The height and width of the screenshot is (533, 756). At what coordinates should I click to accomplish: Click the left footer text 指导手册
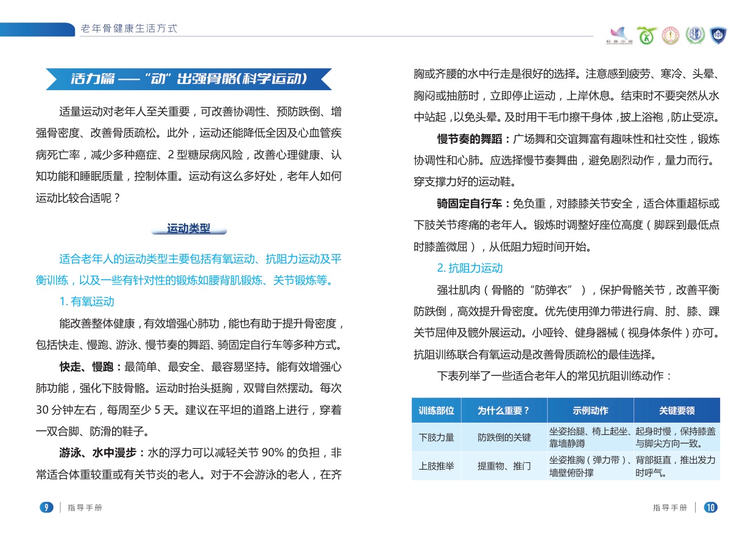[x=85, y=508]
